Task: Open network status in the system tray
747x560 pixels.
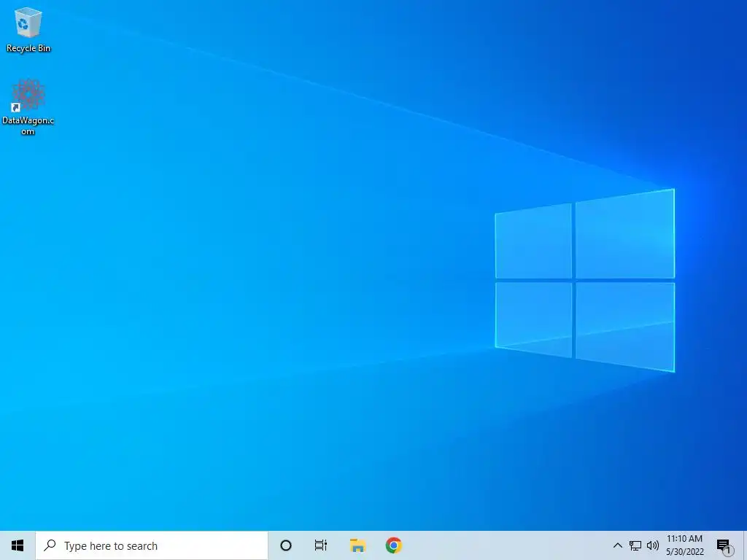Action: (635, 545)
